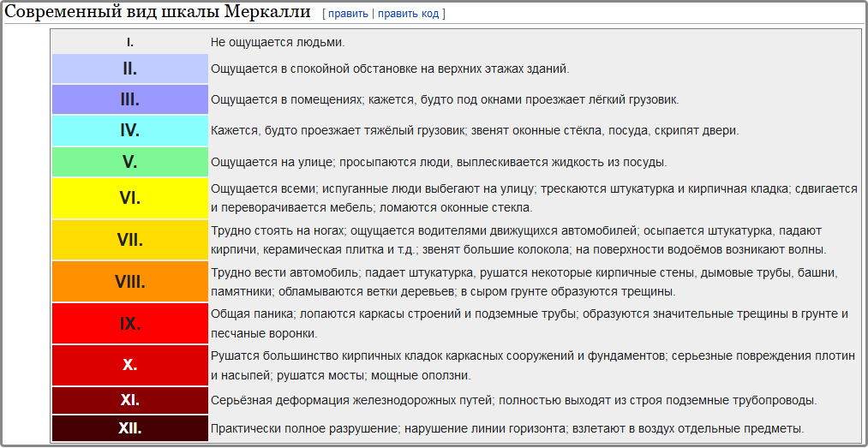The height and width of the screenshot is (448, 868).
Task: Click the light blue II. cell
Action: [x=130, y=69]
